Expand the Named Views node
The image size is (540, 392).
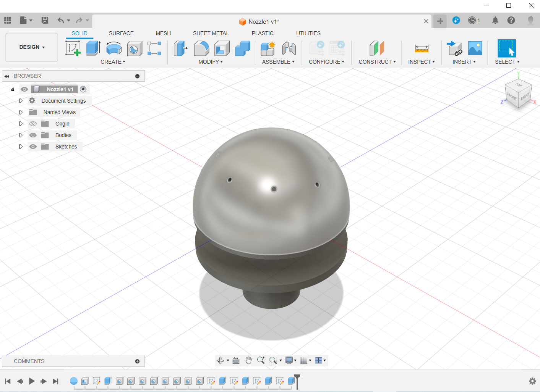(x=21, y=112)
